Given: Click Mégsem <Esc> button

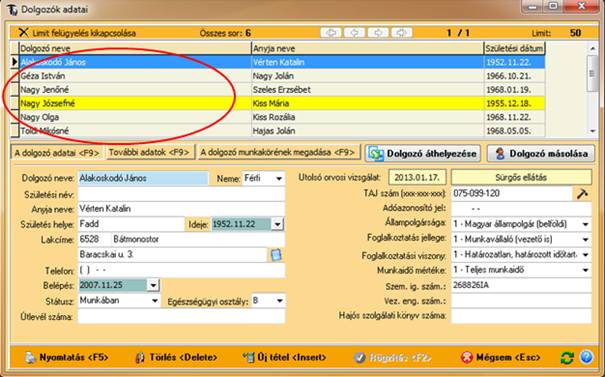Looking at the screenshot, I should point(500,357).
